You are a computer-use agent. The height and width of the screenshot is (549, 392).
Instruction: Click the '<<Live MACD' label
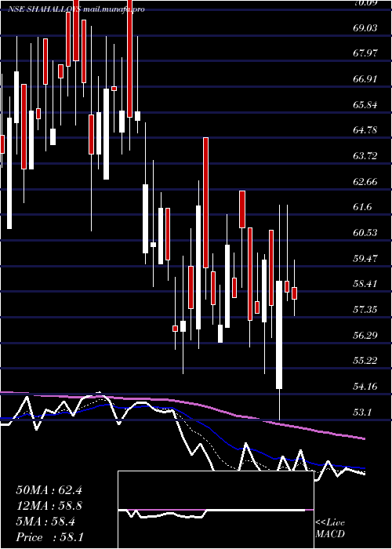point(330,529)
